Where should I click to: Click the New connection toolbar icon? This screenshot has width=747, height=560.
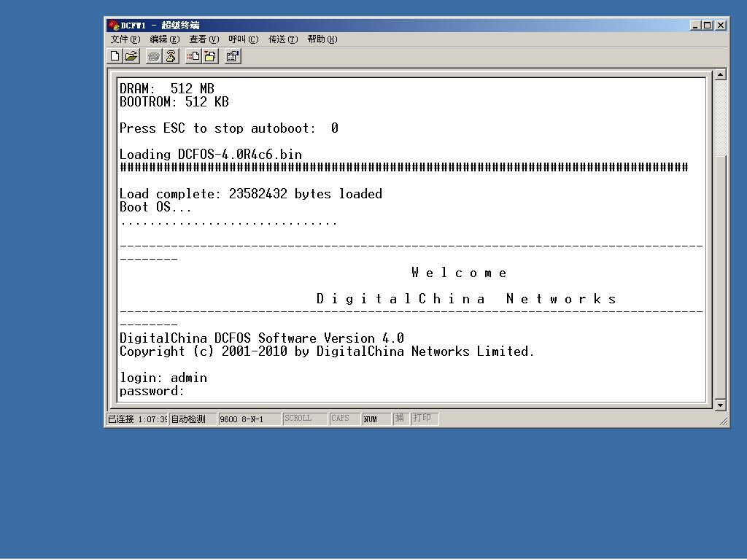tap(115, 56)
